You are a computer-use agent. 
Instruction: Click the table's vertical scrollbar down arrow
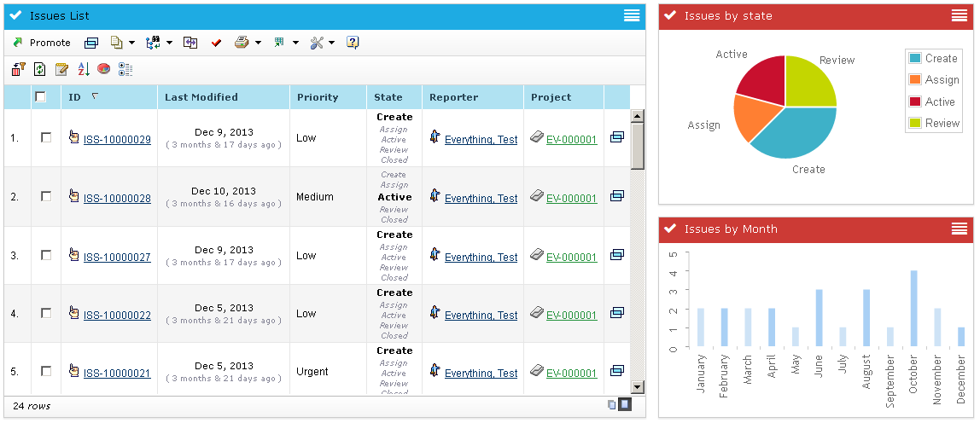pyautogui.click(x=637, y=389)
